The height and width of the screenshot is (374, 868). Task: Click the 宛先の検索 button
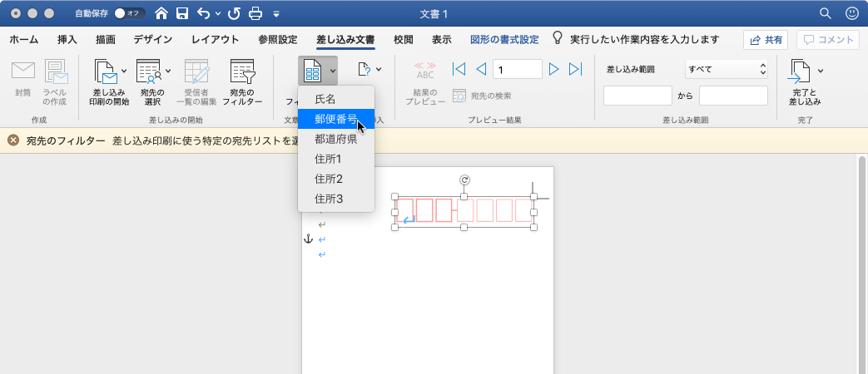pyautogui.click(x=482, y=96)
